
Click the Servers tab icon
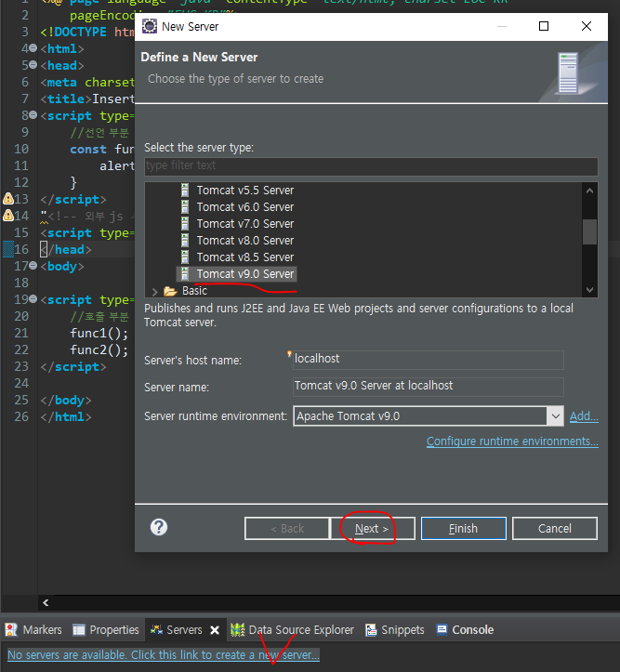[156, 629]
